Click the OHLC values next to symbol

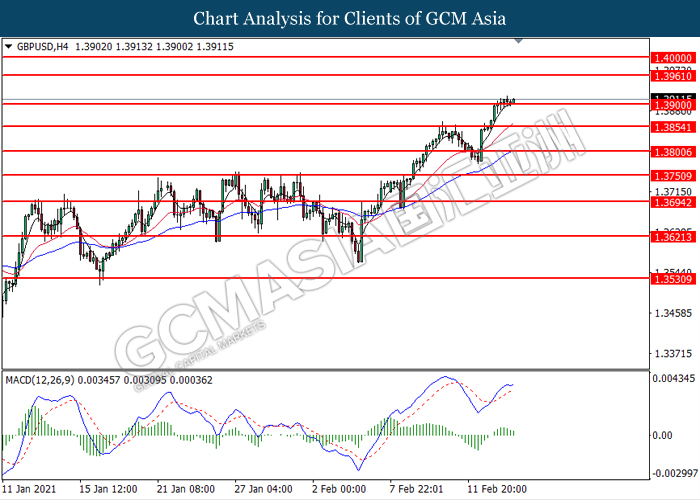(154, 46)
